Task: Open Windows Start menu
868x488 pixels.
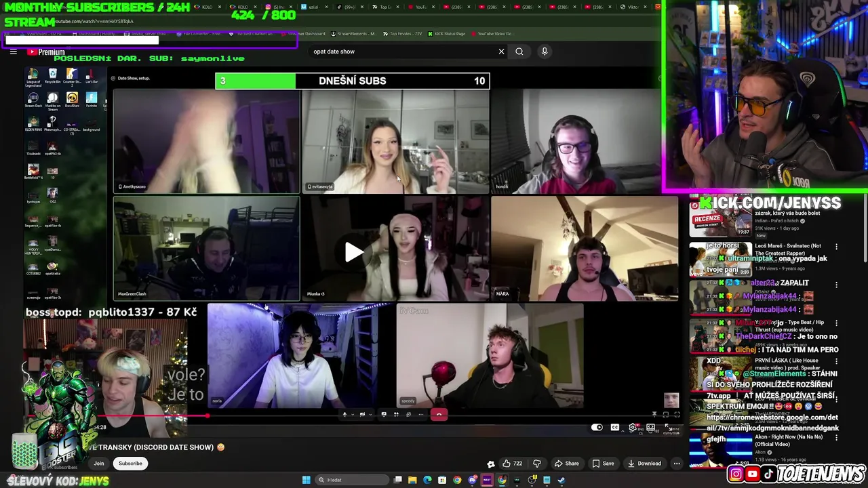Action: (x=306, y=480)
